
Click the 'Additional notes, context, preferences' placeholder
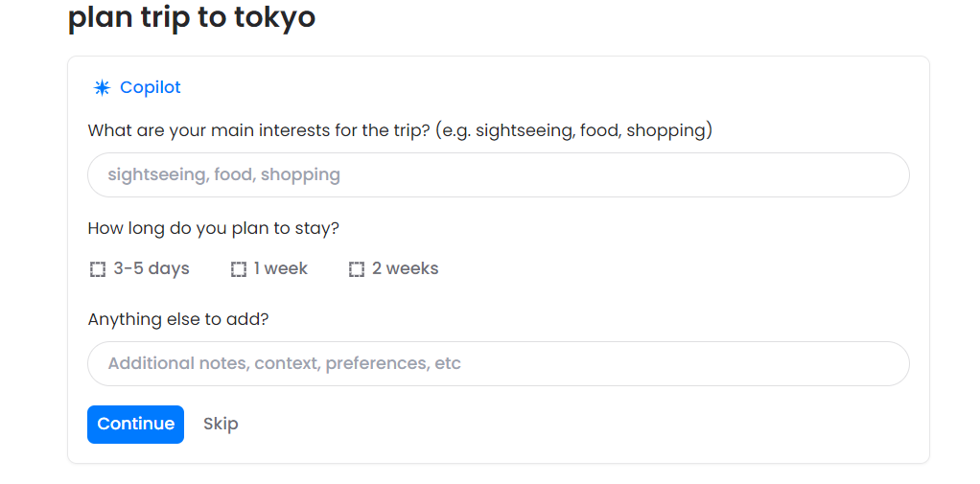click(284, 364)
